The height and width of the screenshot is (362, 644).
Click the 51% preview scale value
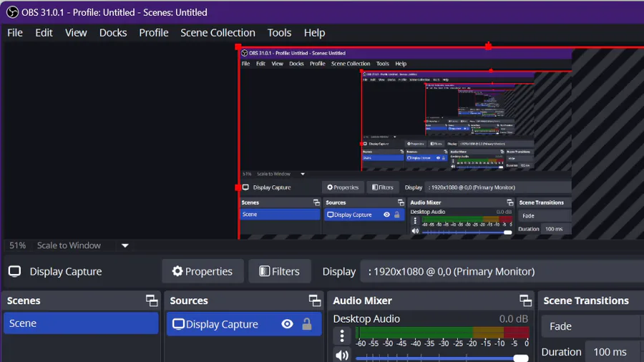point(18,245)
